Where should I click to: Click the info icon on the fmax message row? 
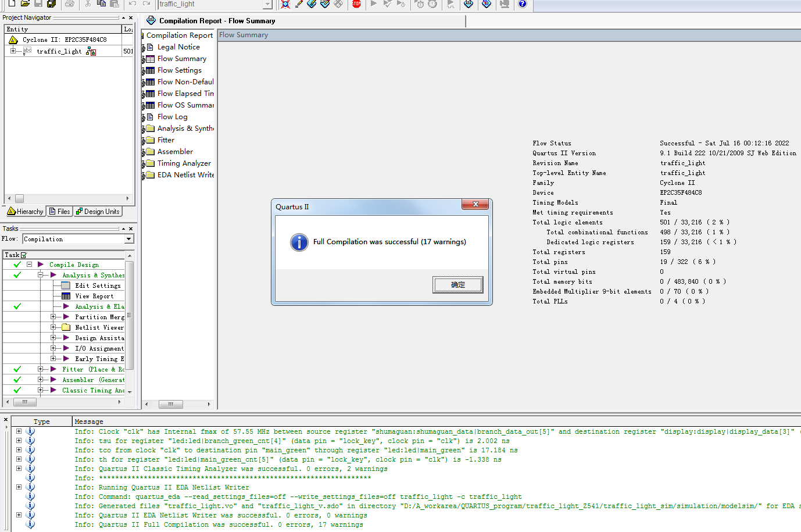coord(30,431)
